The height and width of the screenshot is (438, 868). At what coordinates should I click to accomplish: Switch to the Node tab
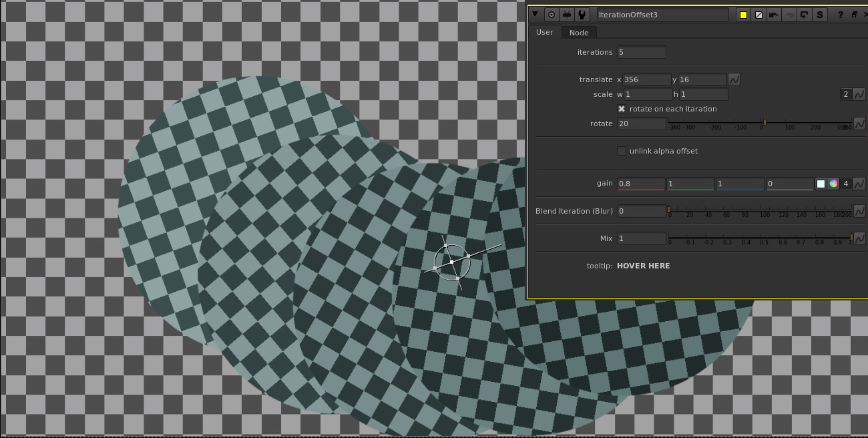tap(579, 33)
